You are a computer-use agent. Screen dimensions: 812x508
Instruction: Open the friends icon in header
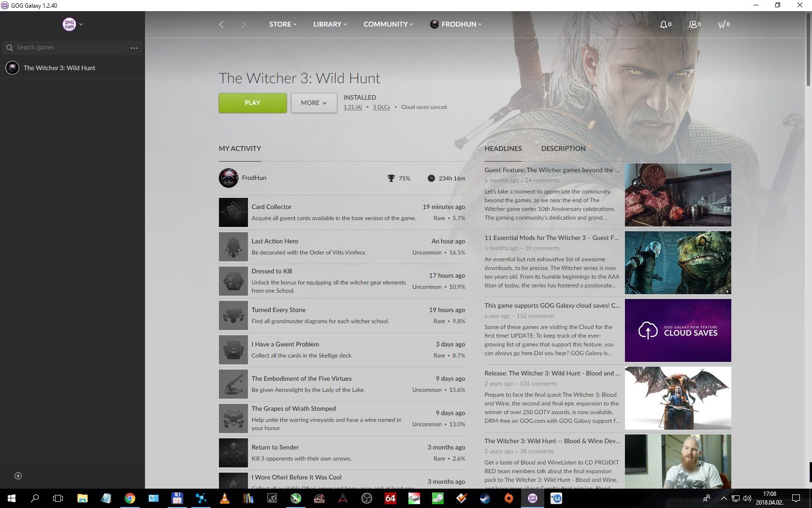pos(695,24)
